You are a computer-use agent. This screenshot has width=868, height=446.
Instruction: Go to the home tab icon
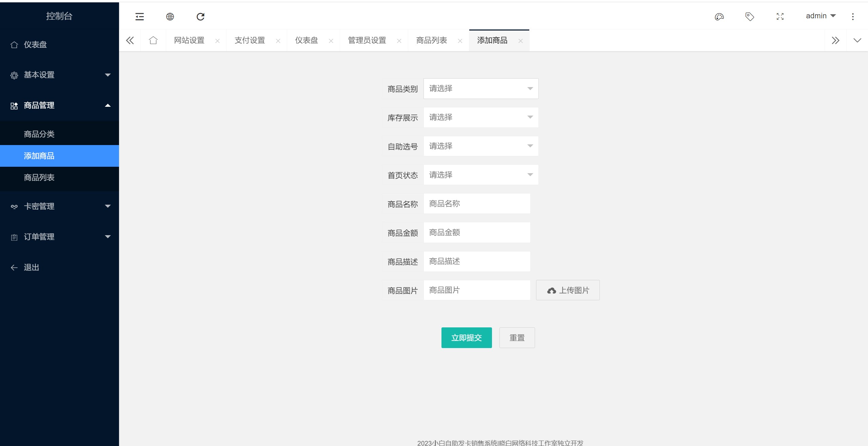tap(153, 40)
